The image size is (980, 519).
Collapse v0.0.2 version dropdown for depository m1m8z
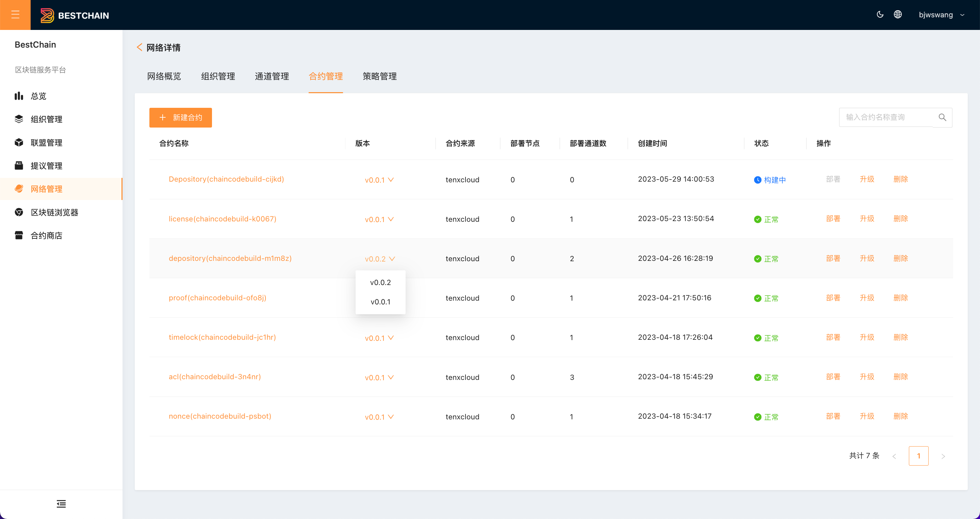[x=380, y=259]
